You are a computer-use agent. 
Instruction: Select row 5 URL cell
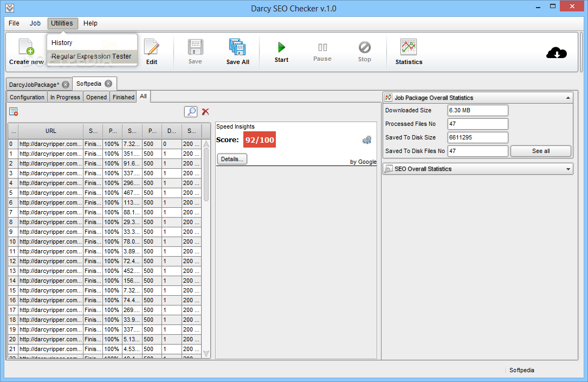[x=50, y=193]
